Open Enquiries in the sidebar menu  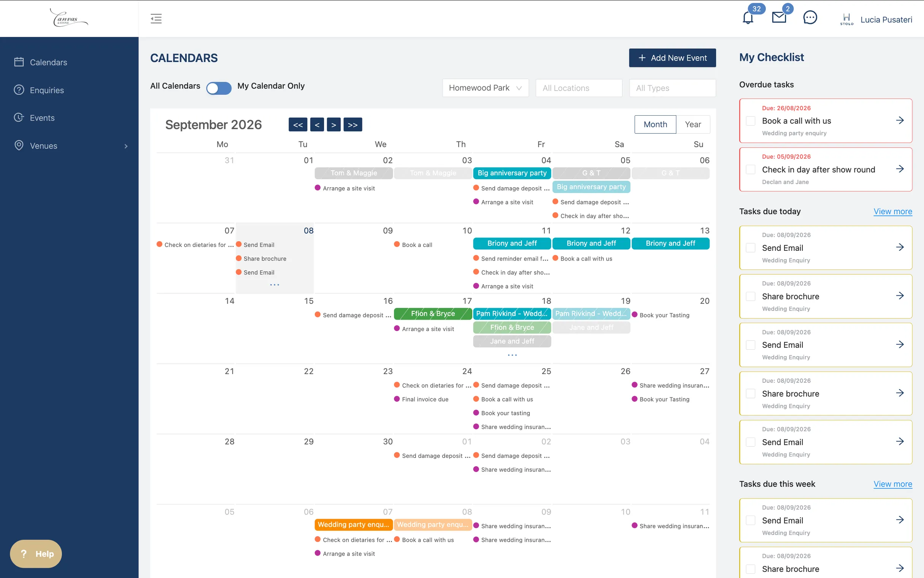click(x=47, y=90)
